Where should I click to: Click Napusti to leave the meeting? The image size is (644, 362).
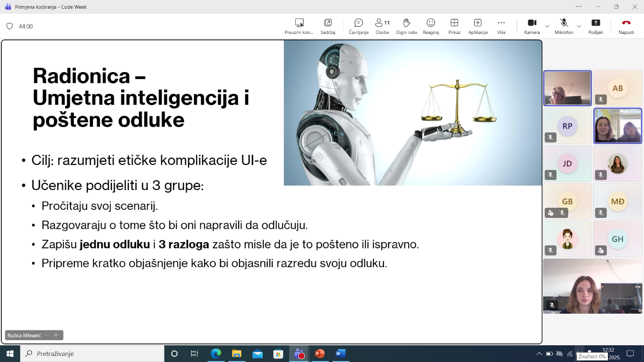pyautogui.click(x=626, y=26)
